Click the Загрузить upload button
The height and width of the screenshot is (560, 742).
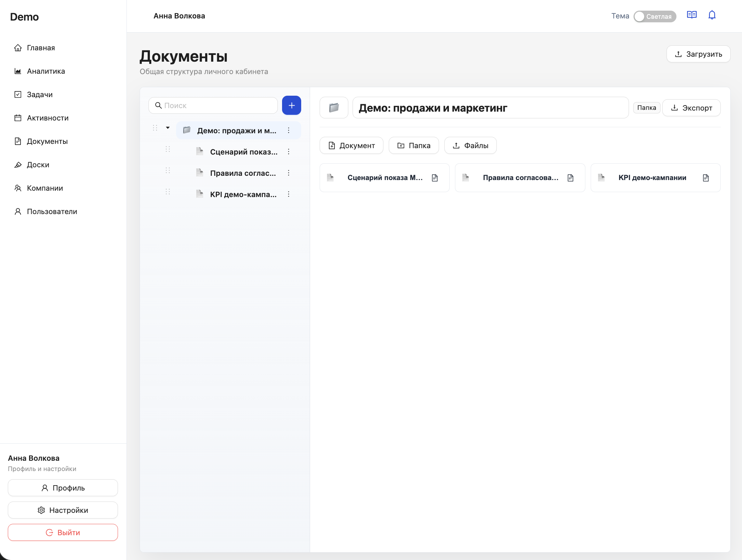pos(698,54)
